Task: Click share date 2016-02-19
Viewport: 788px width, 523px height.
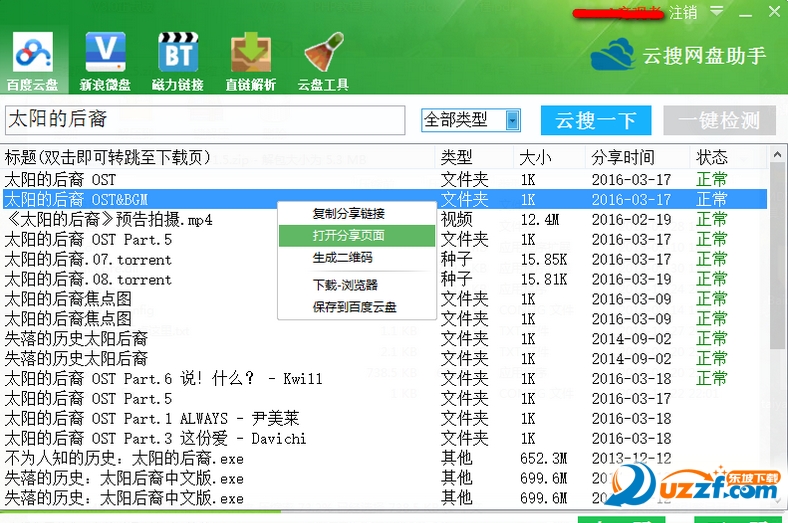Action: 631,220
